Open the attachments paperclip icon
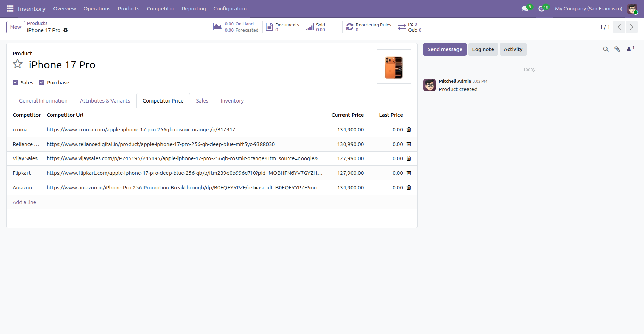This screenshot has height=334, width=644. point(617,49)
